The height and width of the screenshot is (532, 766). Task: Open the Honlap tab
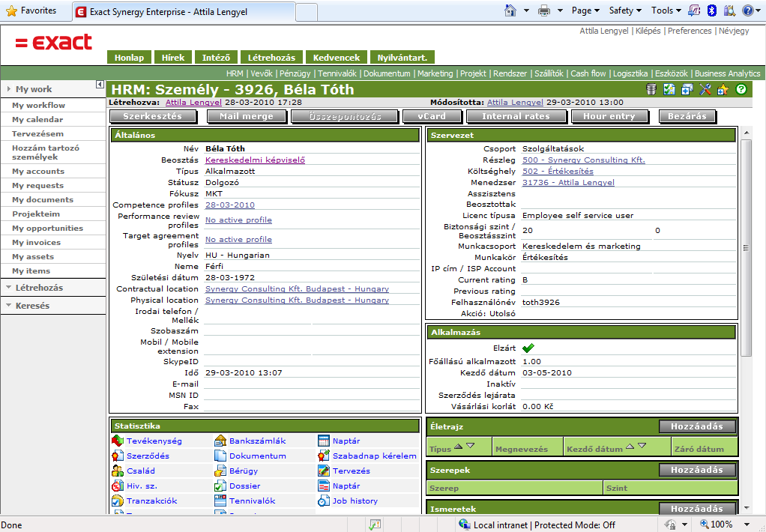click(130, 57)
